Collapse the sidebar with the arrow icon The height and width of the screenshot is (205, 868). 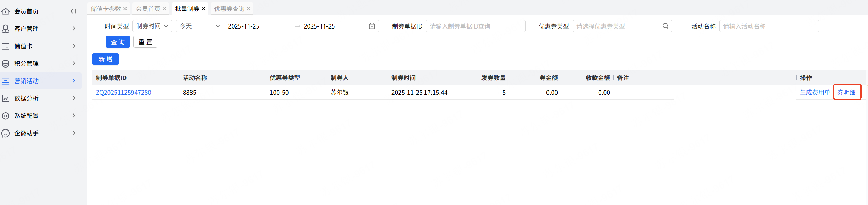click(x=73, y=11)
